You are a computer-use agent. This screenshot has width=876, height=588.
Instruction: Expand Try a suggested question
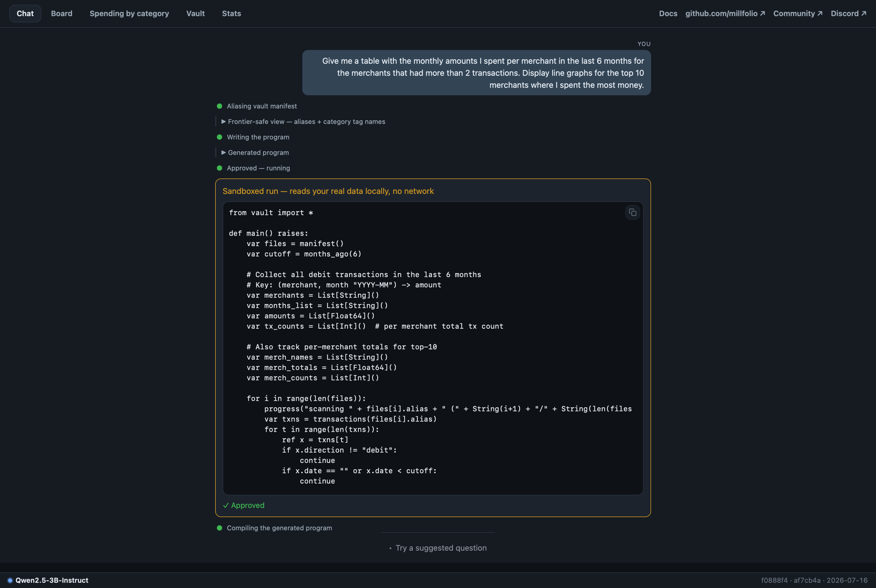point(438,548)
